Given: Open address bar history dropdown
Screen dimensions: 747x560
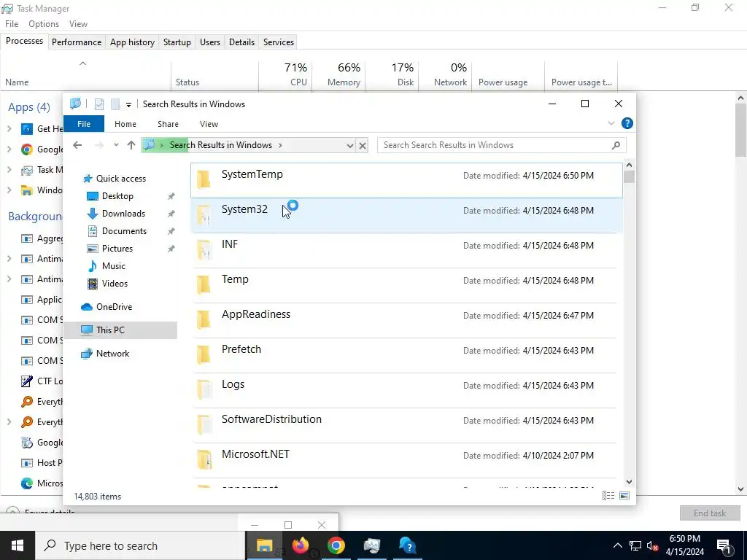Looking at the screenshot, I should (x=350, y=145).
